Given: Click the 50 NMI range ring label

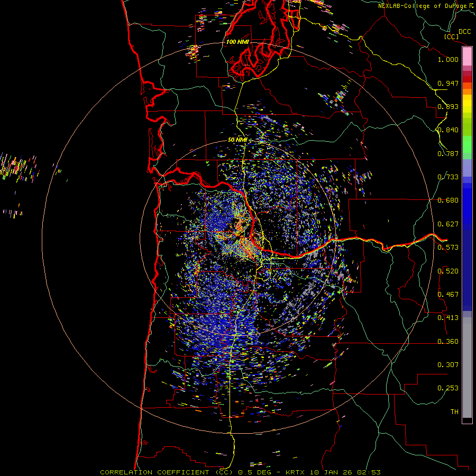Looking at the screenshot, I should (237, 140).
